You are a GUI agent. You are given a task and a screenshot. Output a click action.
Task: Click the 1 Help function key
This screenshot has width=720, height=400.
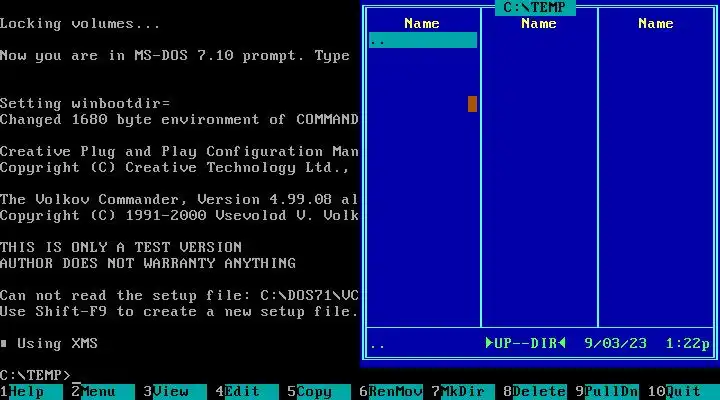coord(31,391)
